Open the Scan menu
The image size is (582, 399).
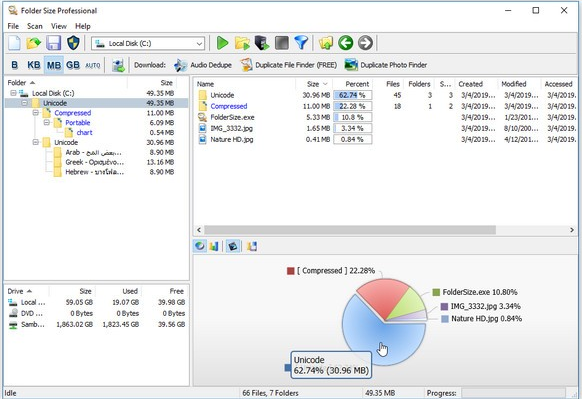[x=35, y=26]
